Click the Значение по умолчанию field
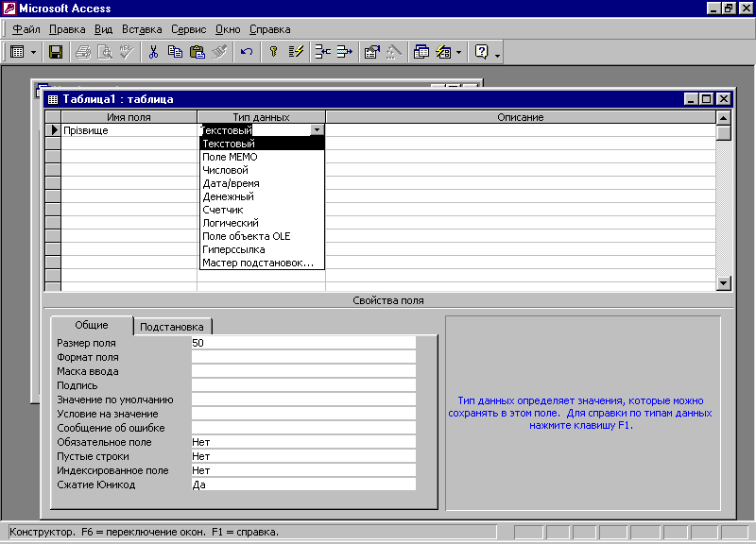The width and height of the screenshot is (756, 544). coord(303,399)
